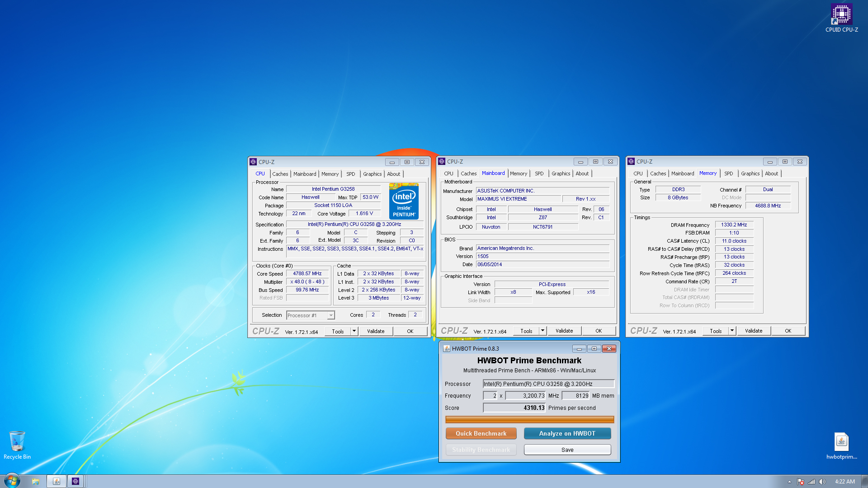Open the hwbotprime desktop file icon

(x=841, y=446)
